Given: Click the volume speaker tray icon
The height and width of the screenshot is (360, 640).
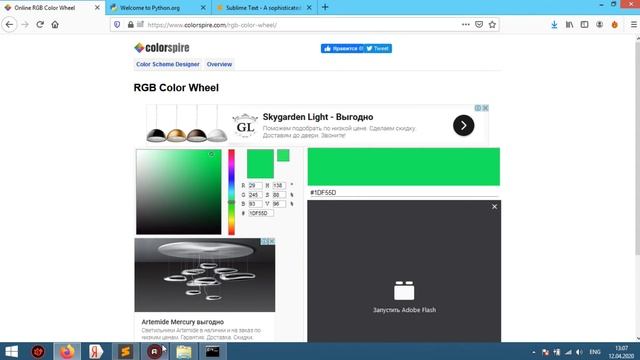Looking at the screenshot, I should 580,352.
